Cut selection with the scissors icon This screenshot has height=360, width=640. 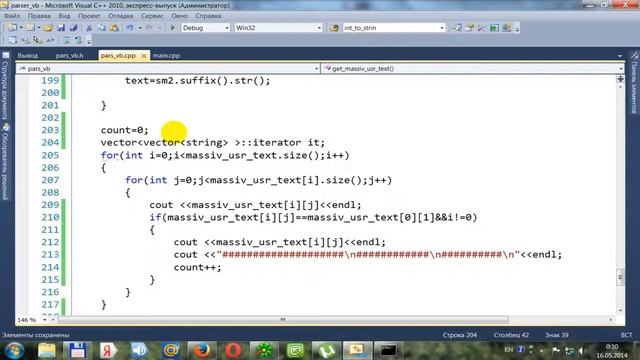89,28
